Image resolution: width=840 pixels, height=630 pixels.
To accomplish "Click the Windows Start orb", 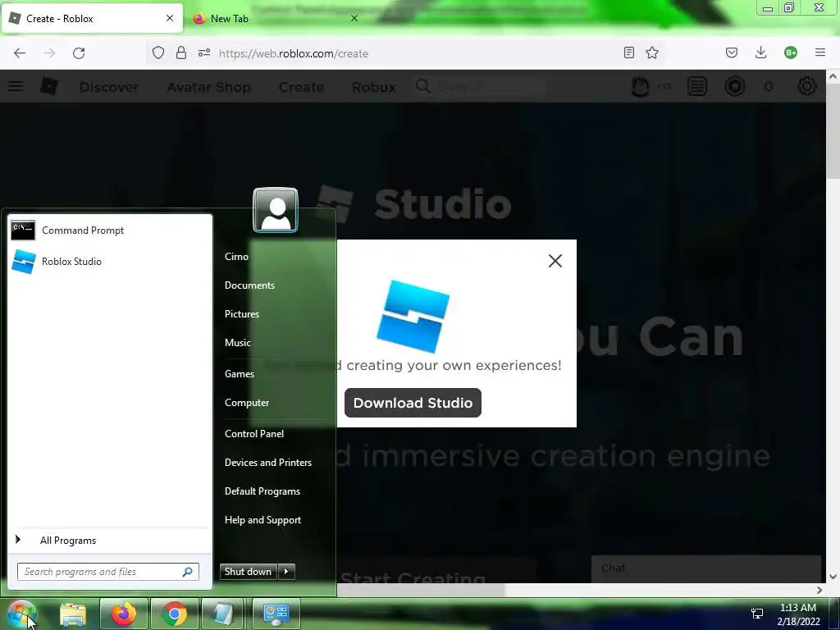I will tap(21, 614).
